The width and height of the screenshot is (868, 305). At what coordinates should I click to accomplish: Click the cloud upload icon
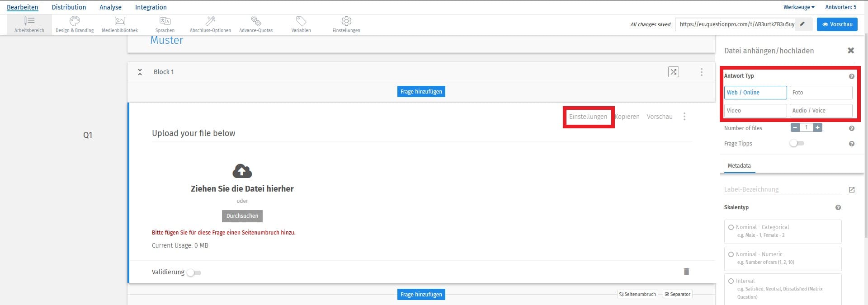click(x=242, y=171)
